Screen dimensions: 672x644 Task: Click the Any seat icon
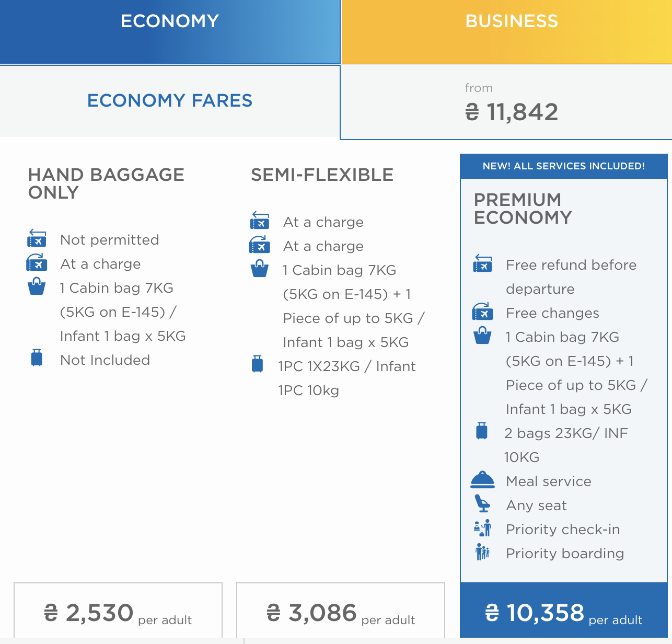482,504
